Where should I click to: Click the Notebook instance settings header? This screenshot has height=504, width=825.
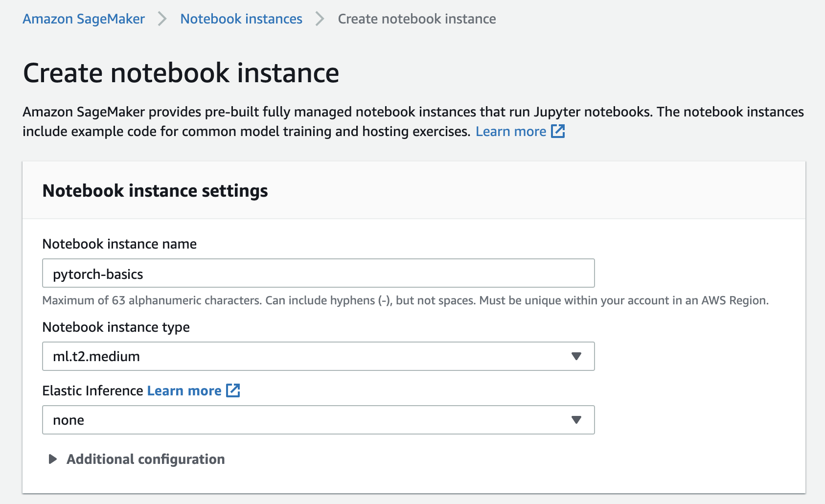155,190
